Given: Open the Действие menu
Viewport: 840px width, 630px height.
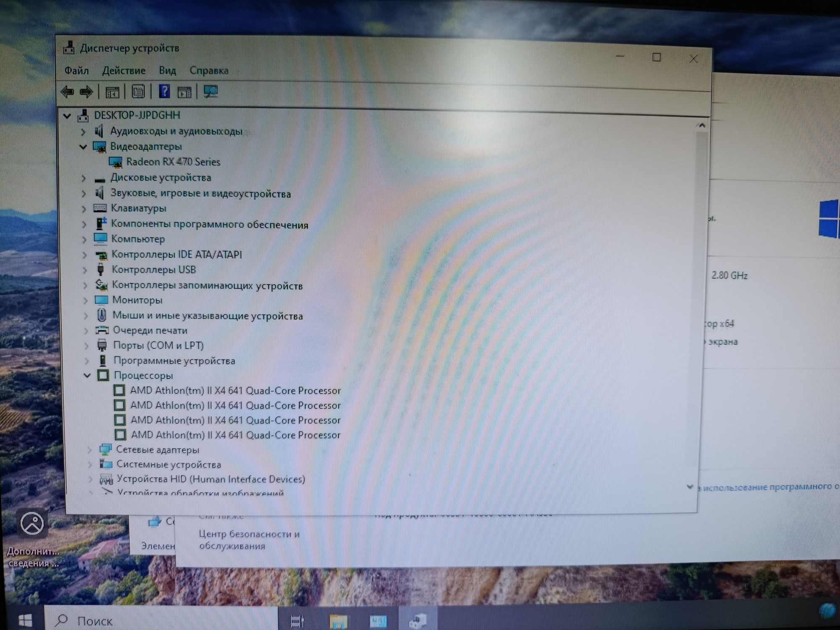Looking at the screenshot, I should [124, 71].
